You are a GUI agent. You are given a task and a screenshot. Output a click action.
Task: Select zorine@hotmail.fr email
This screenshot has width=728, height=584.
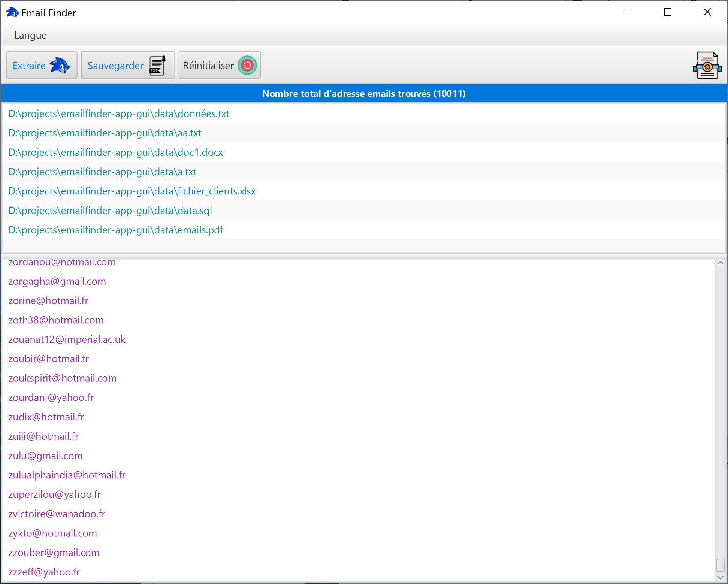click(48, 301)
